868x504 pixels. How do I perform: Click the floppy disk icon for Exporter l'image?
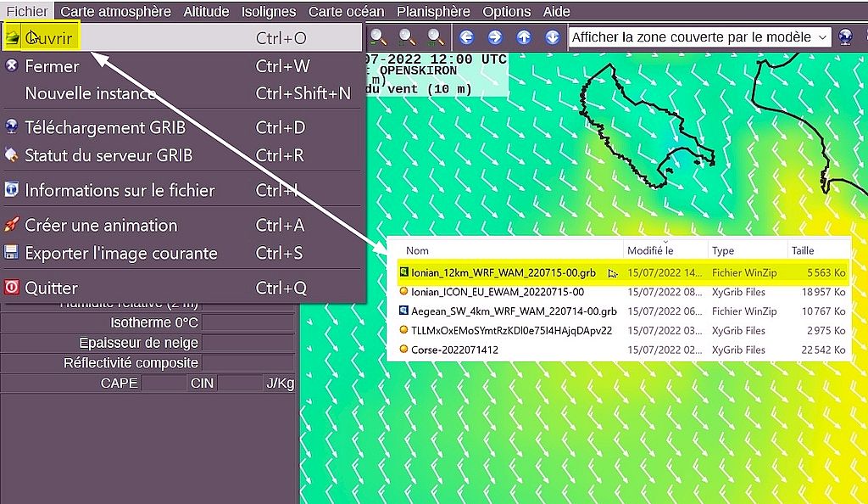coord(12,253)
